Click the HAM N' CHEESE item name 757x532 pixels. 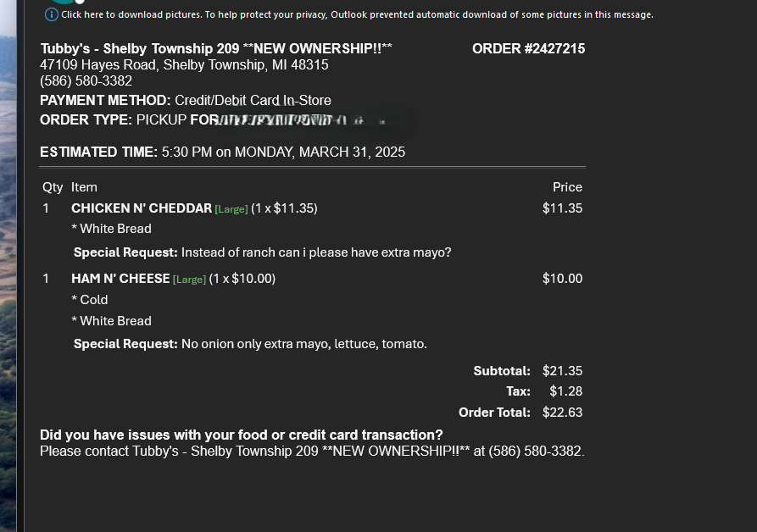[x=120, y=279]
